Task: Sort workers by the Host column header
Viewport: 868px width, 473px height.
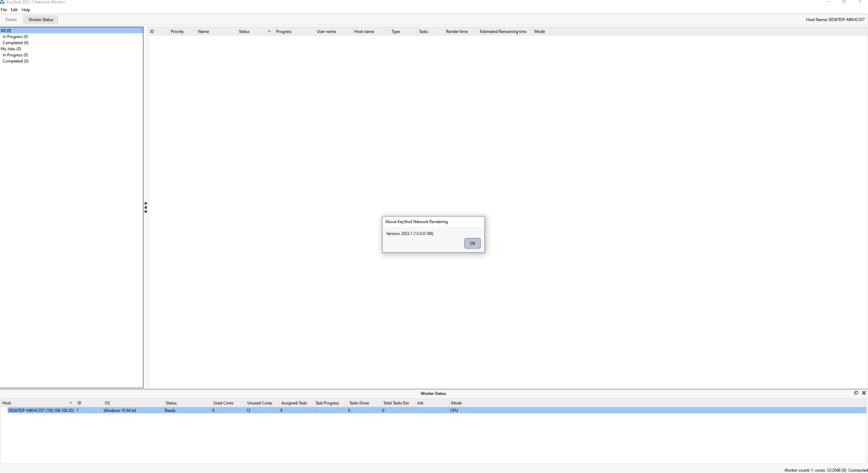Action: point(37,403)
